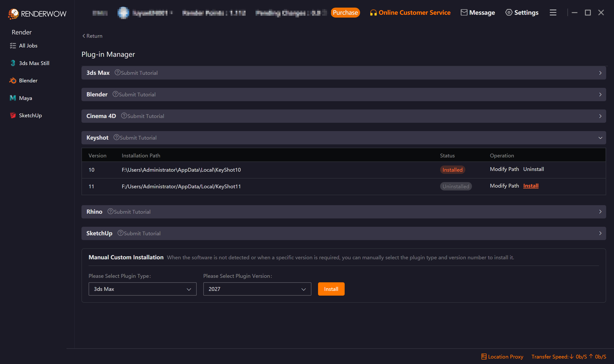Click the blurred user avatar
614x364 pixels.
(123, 13)
